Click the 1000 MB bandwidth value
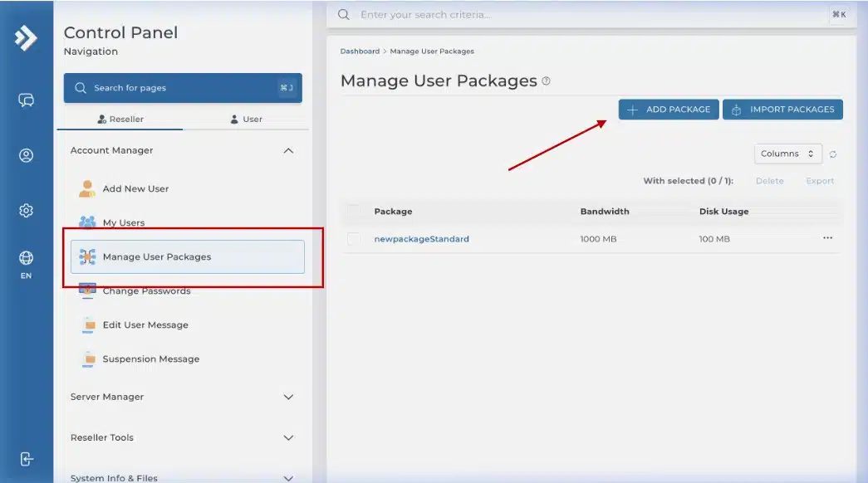 tap(598, 239)
